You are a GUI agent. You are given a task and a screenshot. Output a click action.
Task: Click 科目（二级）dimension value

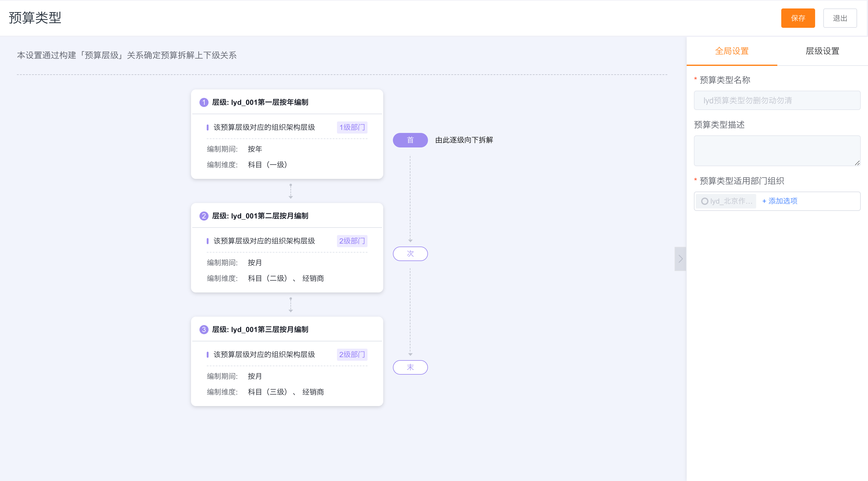(268, 278)
